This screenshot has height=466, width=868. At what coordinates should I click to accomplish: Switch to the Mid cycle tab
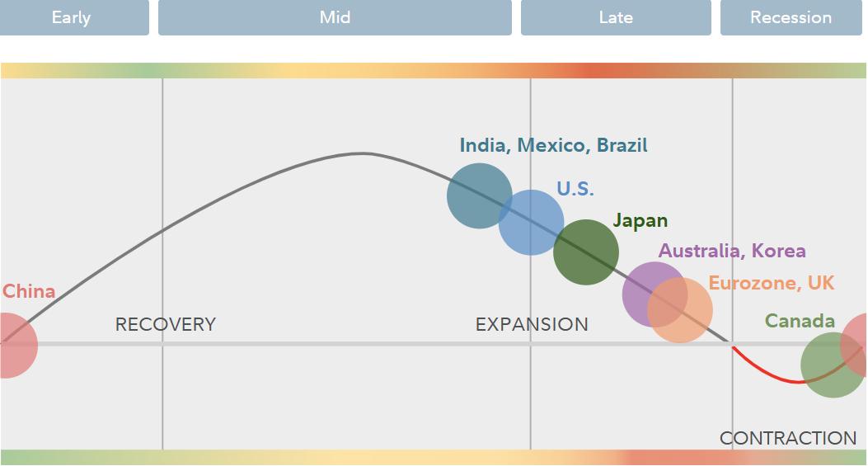coord(335,17)
